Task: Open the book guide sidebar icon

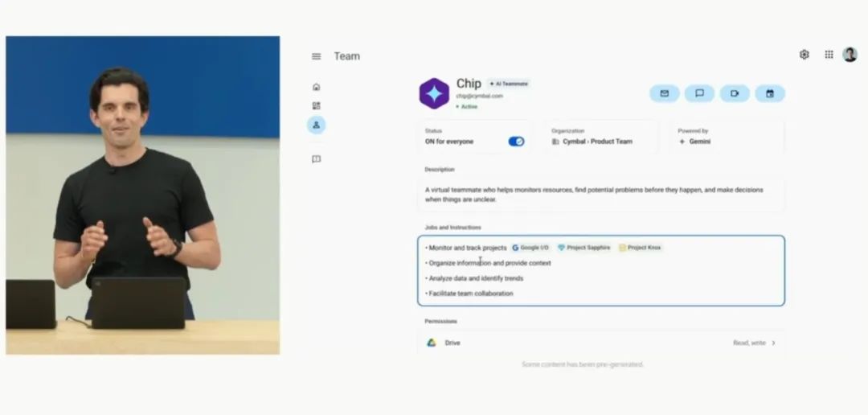Action: pyautogui.click(x=316, y=159)
